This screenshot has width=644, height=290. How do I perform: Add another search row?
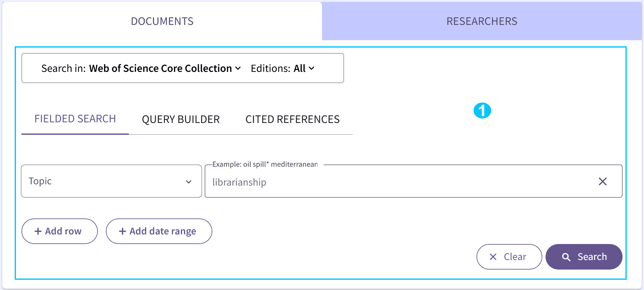click(59, 231)
